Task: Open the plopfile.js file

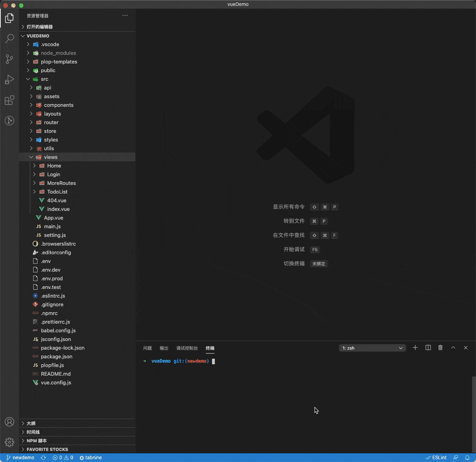Action: (77, 365)
